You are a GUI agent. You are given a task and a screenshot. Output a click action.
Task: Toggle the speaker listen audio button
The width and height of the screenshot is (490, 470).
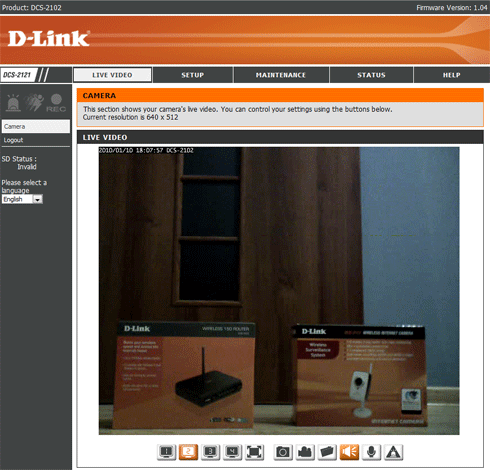349,452
